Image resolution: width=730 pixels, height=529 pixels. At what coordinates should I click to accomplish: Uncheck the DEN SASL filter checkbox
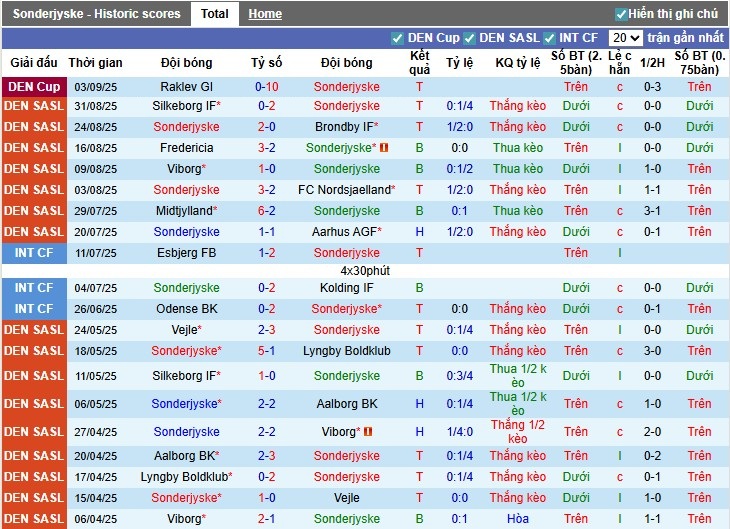point(470,38)
